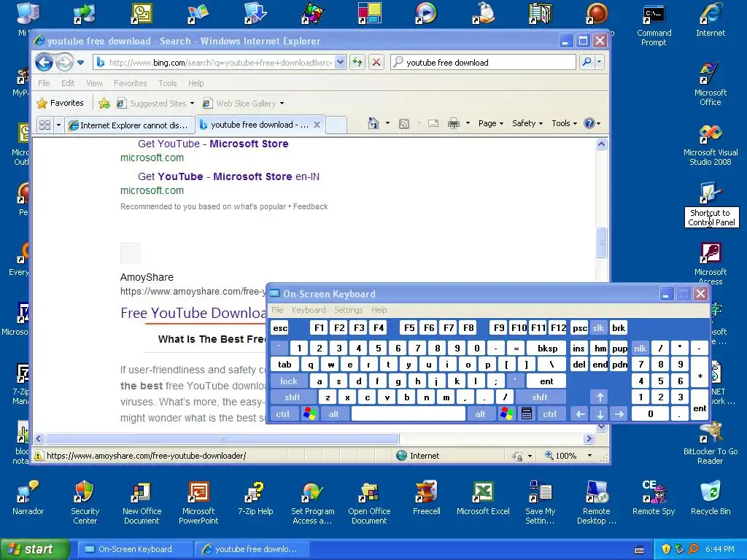Open the IE Favorites menu
The height and width of the screenshot is (560, 747).
click(x=130, y=83)
